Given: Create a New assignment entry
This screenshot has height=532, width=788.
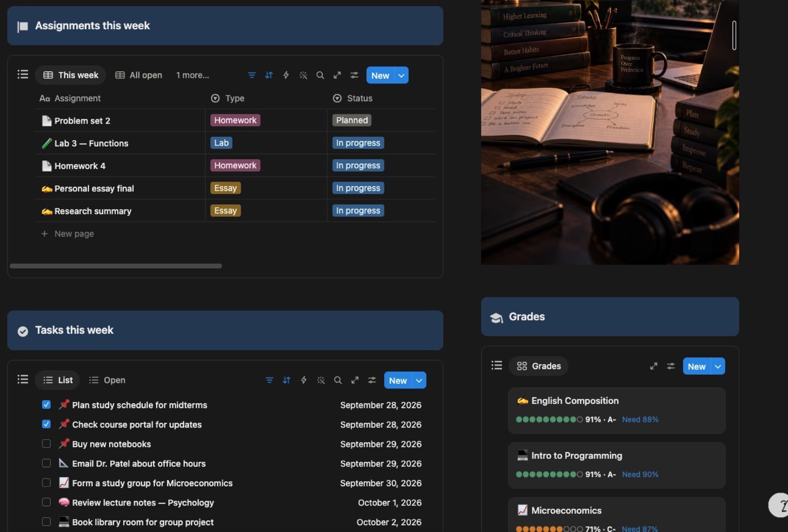Looking at the screenshot, I should [x=380, y=75].
